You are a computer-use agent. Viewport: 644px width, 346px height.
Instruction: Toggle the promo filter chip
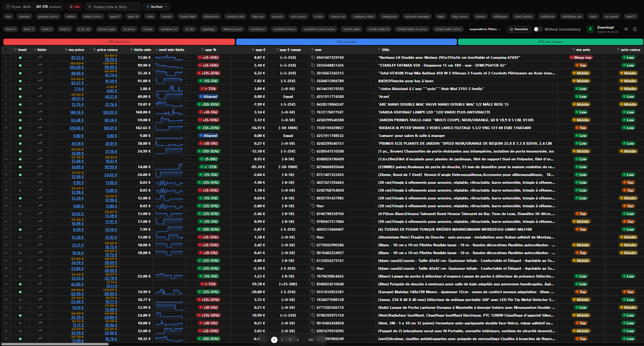pos(481,16)
